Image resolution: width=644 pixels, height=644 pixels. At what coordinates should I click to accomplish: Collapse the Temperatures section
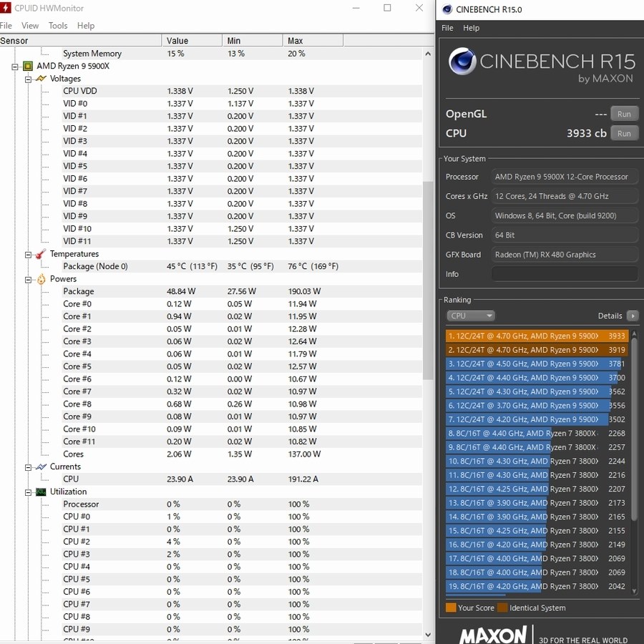[x=28, y=255]
